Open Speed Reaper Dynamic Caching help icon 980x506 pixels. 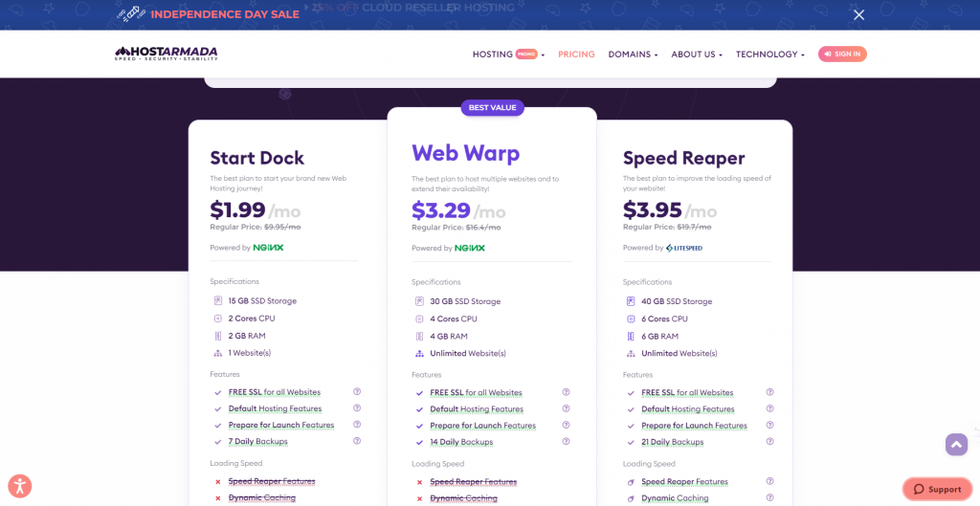[770, 498]
